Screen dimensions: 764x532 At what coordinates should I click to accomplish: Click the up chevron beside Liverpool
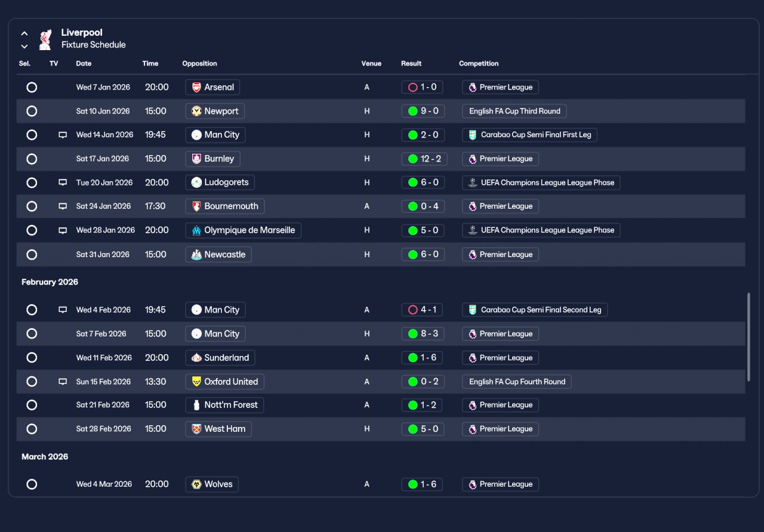click(x=24, y=33)
